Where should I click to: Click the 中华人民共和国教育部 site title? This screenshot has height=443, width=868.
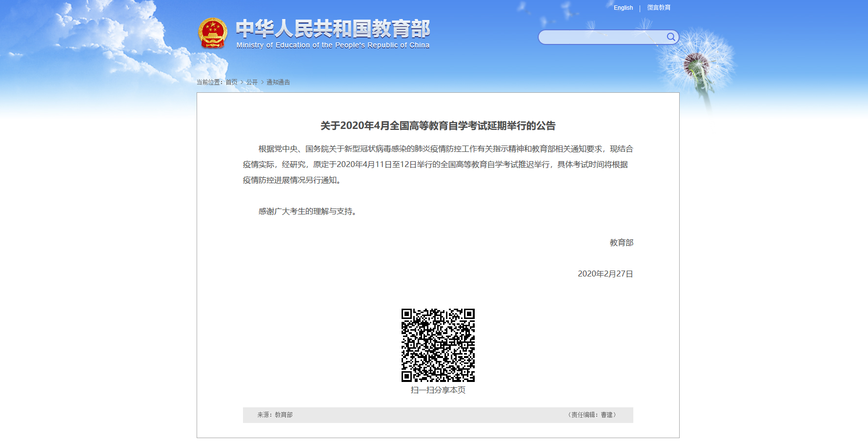tap(333, 29)
